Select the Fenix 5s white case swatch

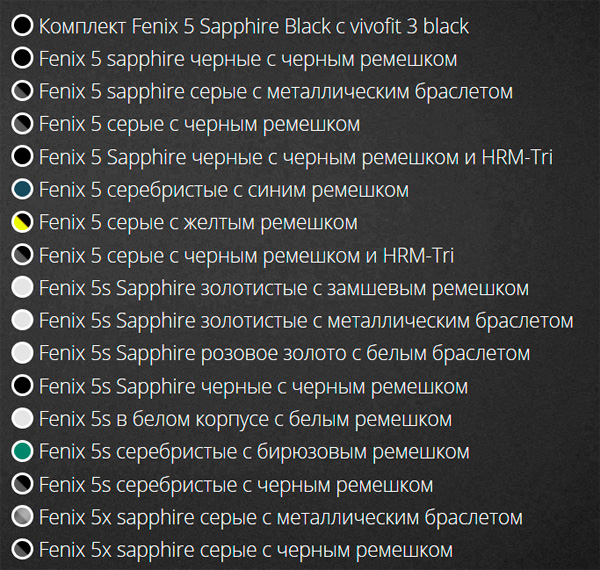click(22, 419)
